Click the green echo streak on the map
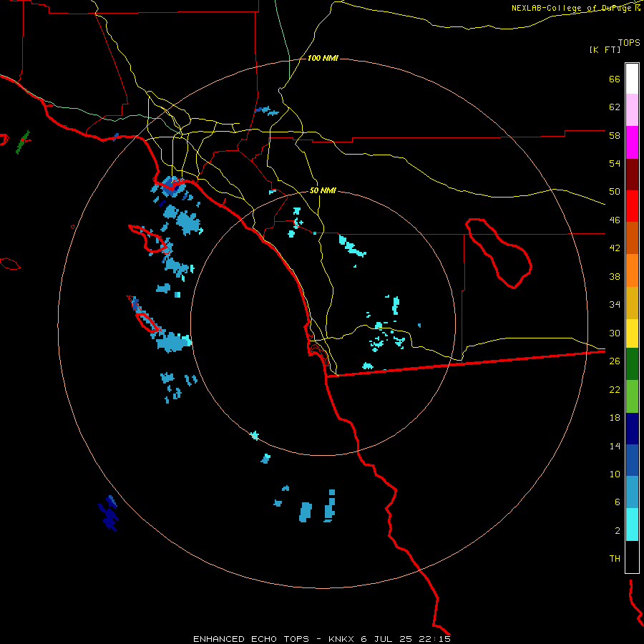 pos(23,142)
